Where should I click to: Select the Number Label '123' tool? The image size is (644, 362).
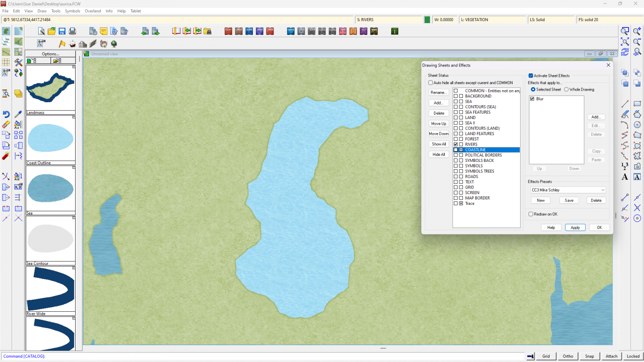click(625, 166)
